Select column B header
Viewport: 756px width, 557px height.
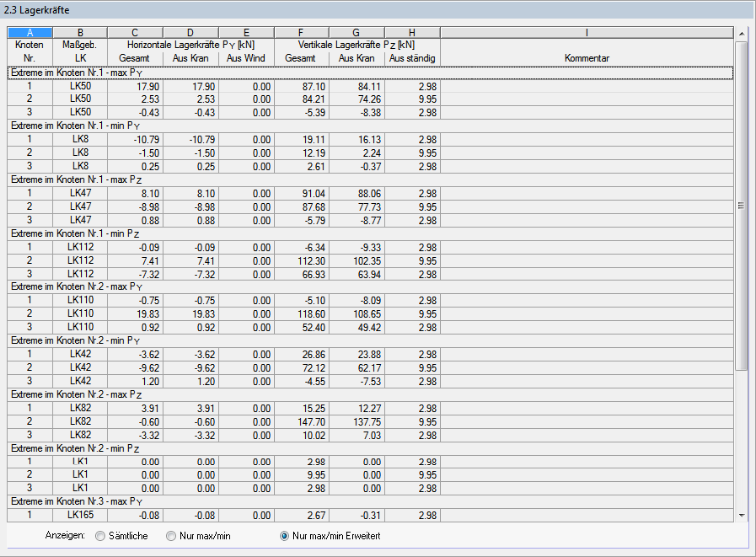click(80, 33)
